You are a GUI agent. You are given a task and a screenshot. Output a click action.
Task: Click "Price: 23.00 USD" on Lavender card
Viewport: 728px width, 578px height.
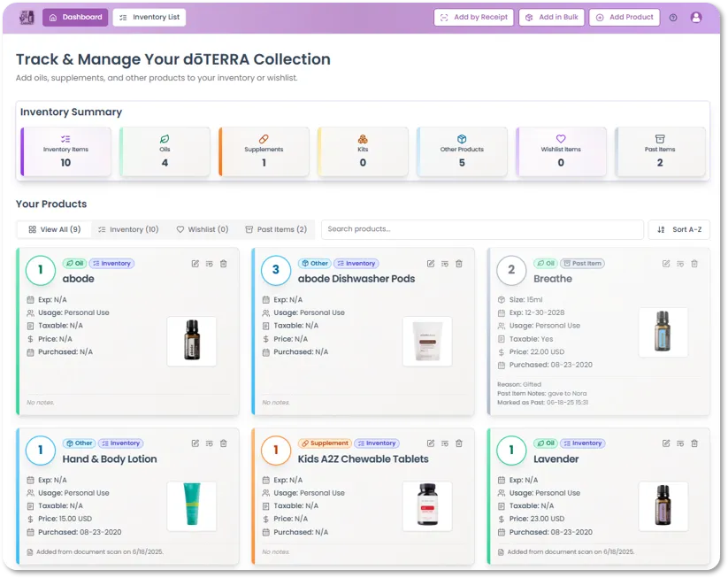click(x=537, y=519)
